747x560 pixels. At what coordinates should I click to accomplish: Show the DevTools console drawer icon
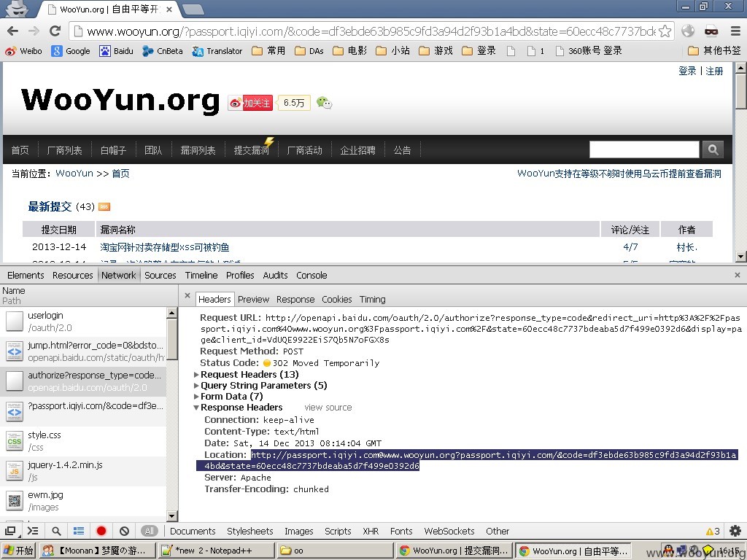point(33,531)
